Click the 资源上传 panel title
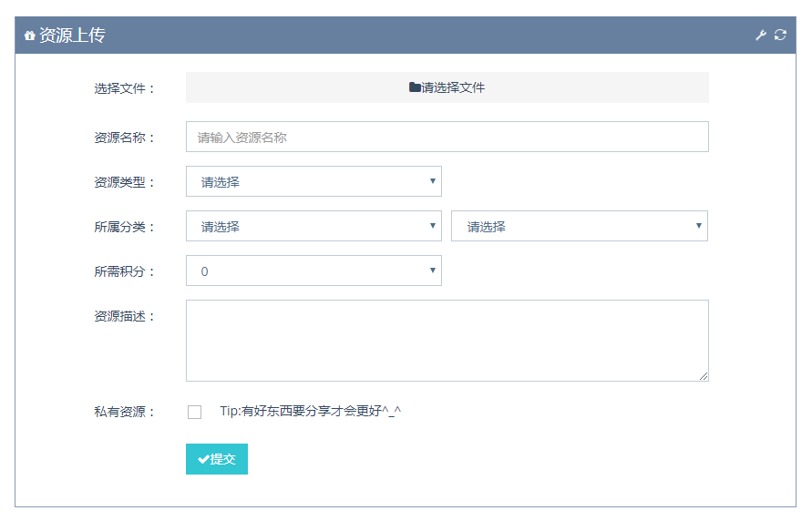The height and width of the screenshot is (521, 812). pos(72,36)
